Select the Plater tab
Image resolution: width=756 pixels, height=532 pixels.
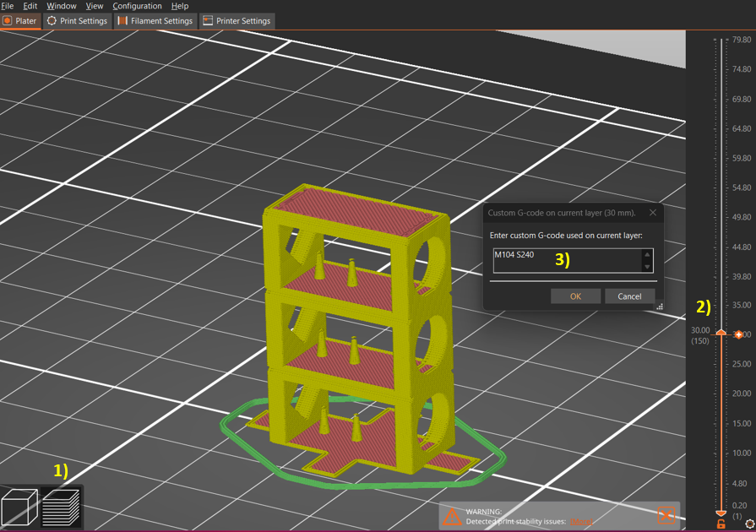coord(20,20)
